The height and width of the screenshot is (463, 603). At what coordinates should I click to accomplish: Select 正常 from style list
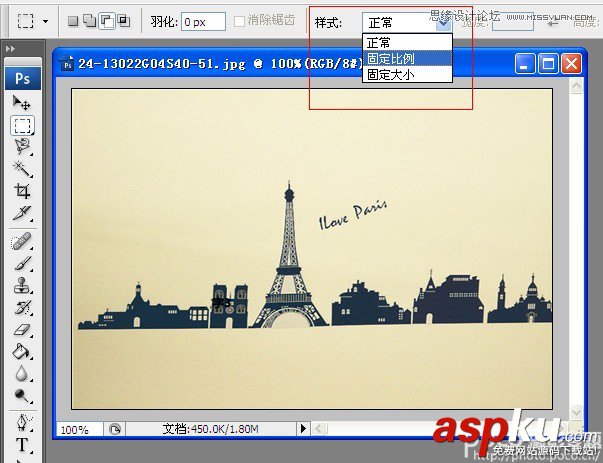point(407,42)
